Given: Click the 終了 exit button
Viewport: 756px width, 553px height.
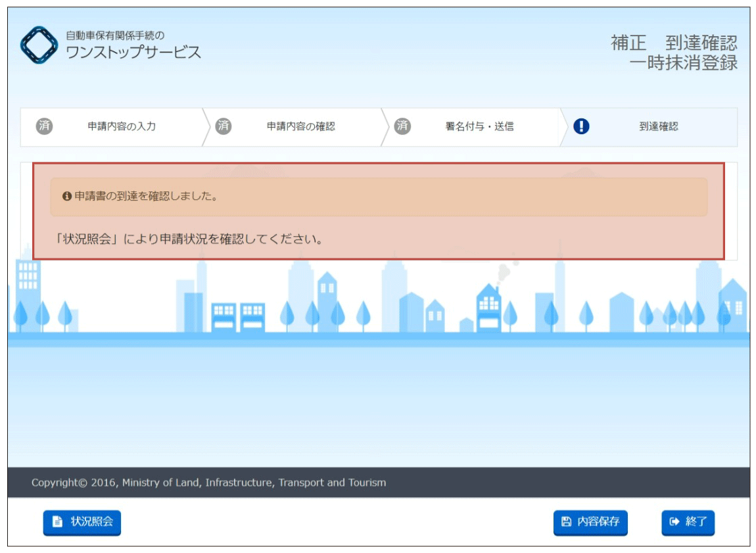Looking at the screenshot, I should tap(688, 522).
